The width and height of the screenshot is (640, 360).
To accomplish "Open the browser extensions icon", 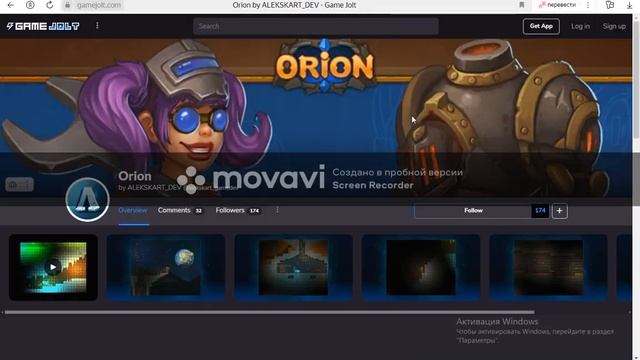I will coord(610,5).
